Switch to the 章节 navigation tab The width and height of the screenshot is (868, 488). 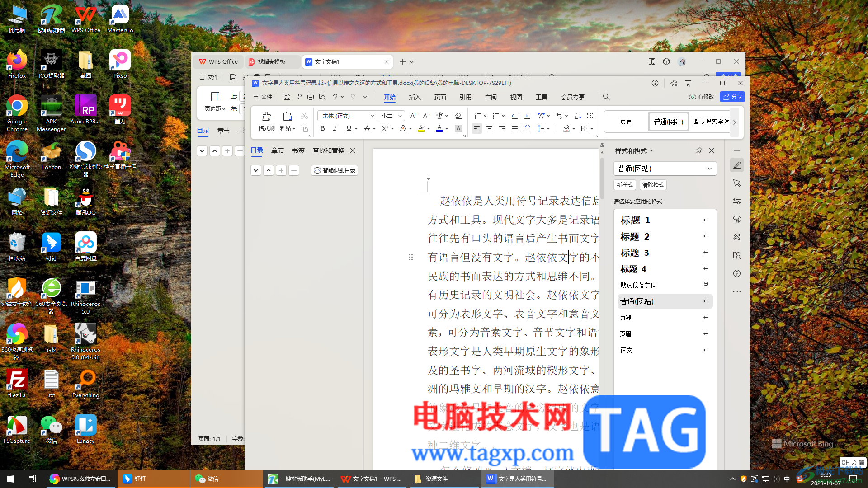point(277,150)
